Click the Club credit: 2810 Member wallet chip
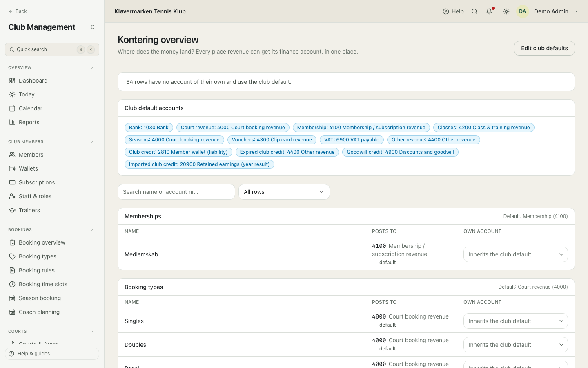Viewport: 588px width, 368px height. pos(178,152)
